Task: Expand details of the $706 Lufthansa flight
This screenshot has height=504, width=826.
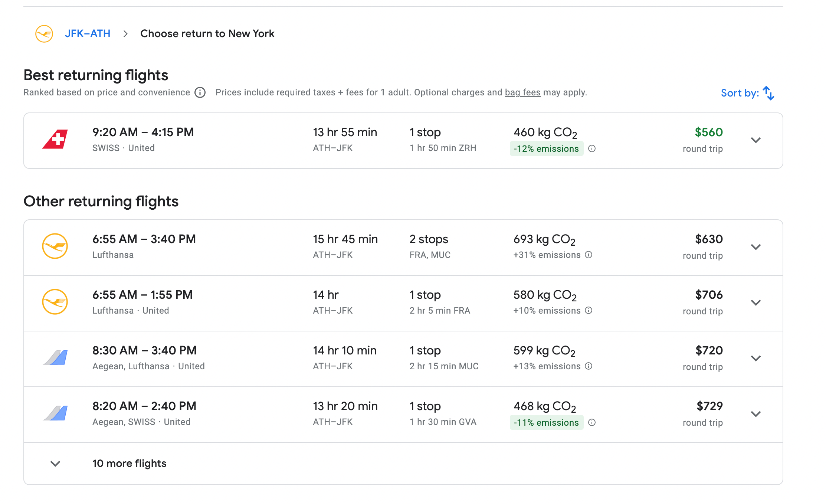Action: pos(756,302)
